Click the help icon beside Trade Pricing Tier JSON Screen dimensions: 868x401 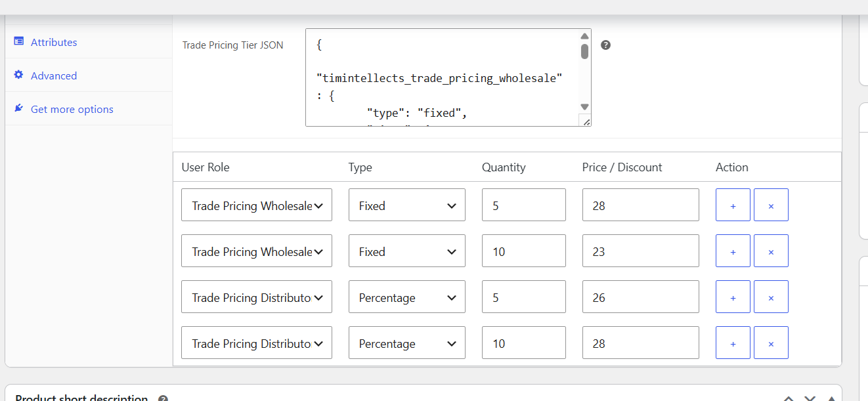(606, 45)
